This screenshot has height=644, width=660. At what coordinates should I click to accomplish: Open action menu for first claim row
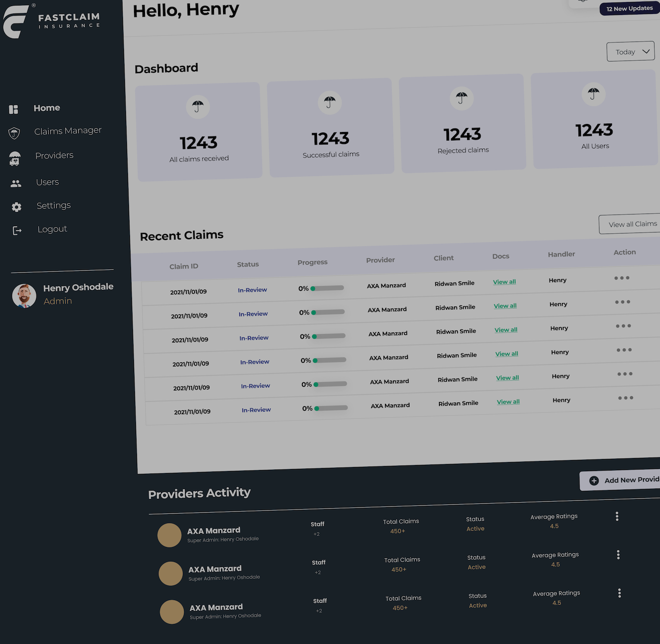pos(622,278)
